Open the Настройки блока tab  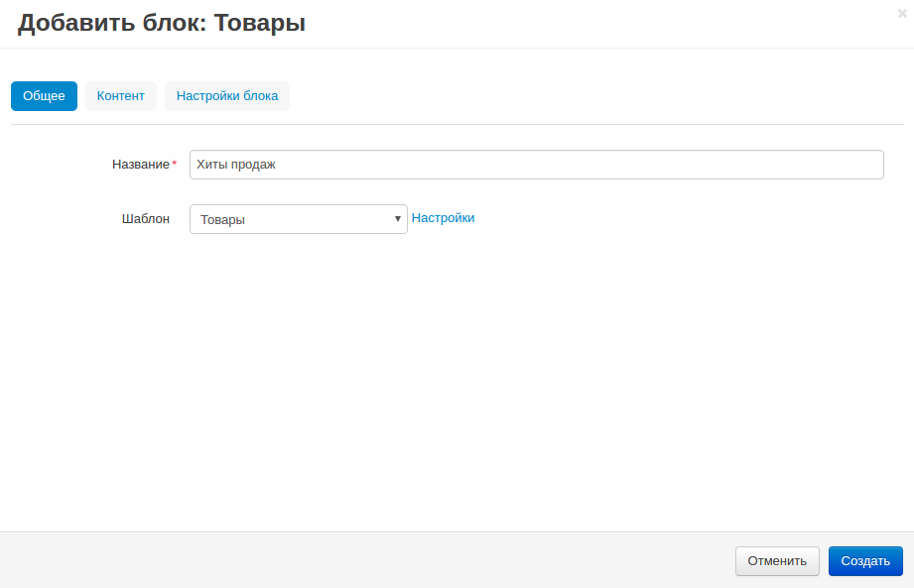point(226,96)
